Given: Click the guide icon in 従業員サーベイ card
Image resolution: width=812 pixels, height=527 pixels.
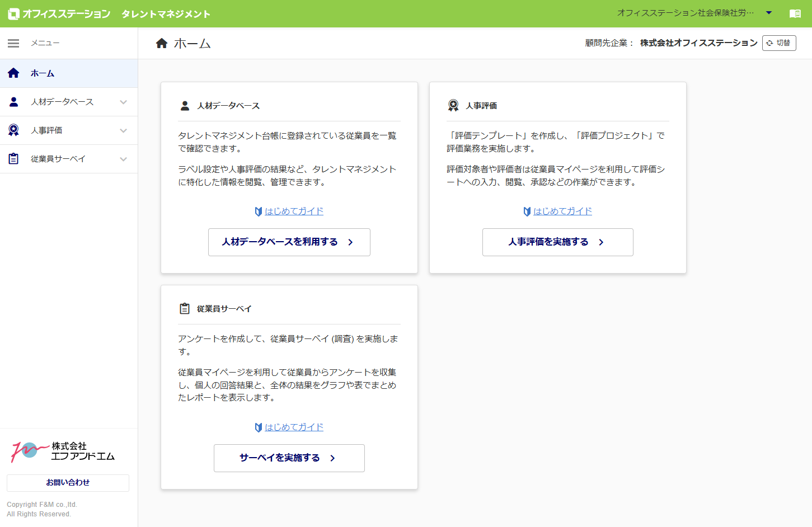Looking at the screenshot, I should (x=259, y=427).
